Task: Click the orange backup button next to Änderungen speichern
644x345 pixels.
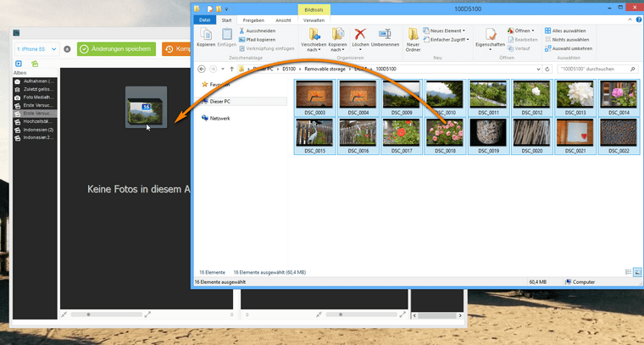Action: click(176, 49)
